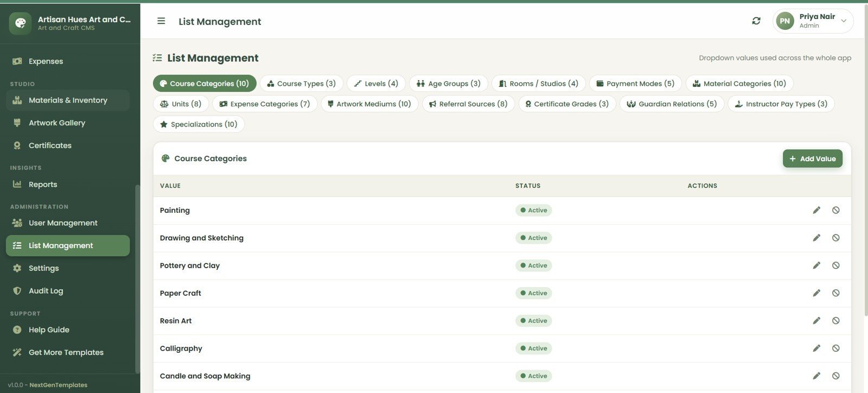Open Reports page
Viewport: 868px width, 393px height.
click(x=68, y=185)
